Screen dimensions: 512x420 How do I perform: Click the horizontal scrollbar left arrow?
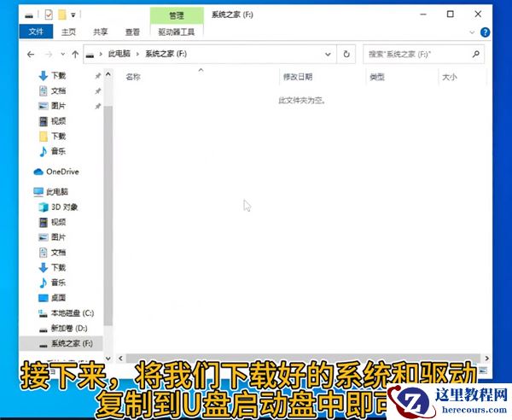tap(121, 359)
